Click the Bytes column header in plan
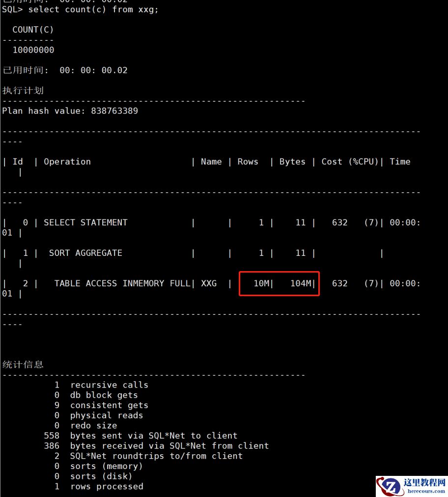The height and width of the screenshot is (497, 448). coord(292,162)
